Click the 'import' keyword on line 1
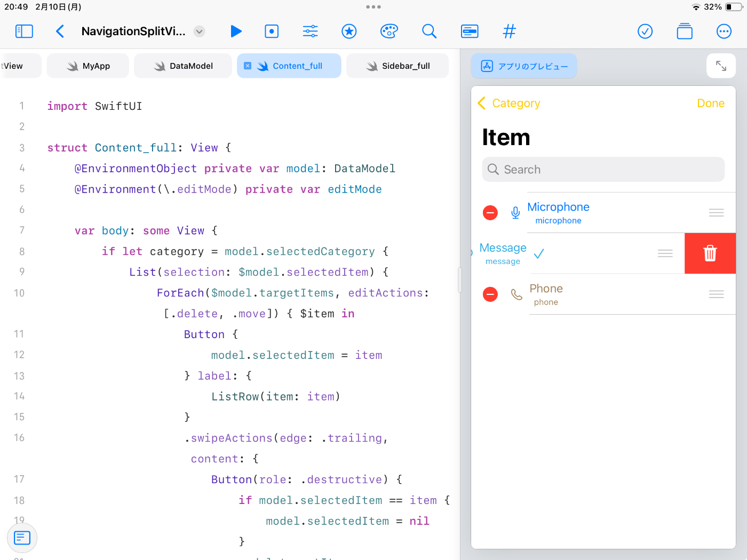 (x=67, y=106)
